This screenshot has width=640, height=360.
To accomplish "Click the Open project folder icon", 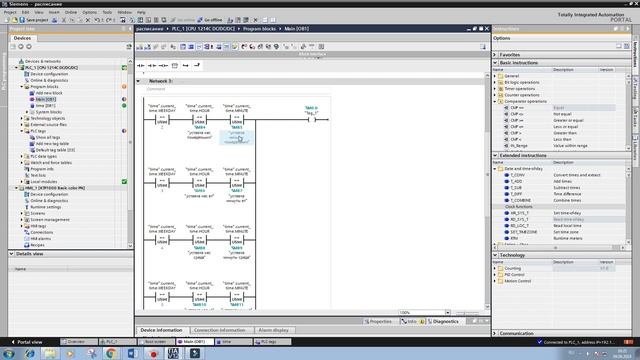I will [x=15, y=20].
